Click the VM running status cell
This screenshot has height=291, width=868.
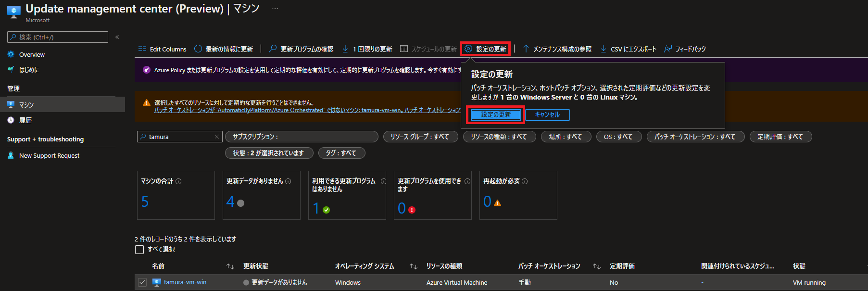[809, 282]
